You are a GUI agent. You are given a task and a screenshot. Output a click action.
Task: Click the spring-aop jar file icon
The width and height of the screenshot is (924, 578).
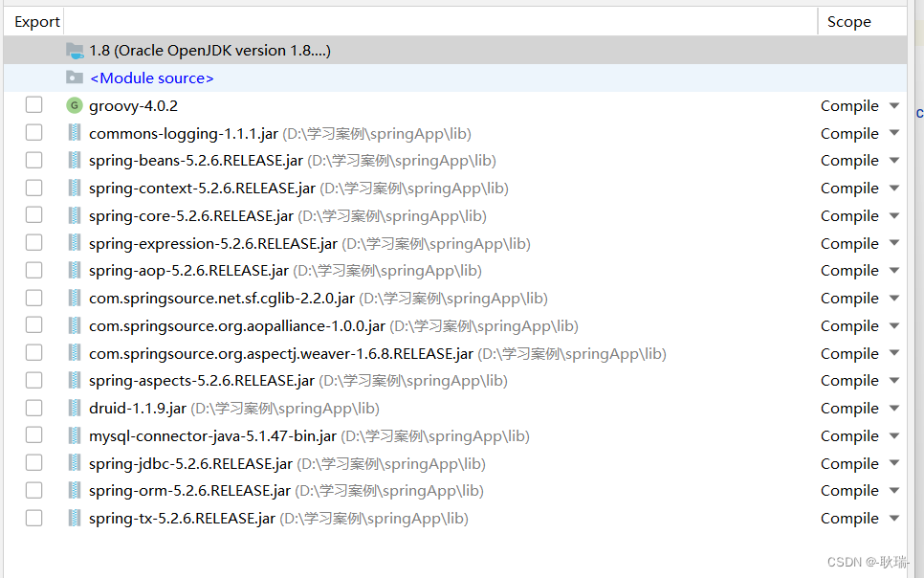pos(75,270)
